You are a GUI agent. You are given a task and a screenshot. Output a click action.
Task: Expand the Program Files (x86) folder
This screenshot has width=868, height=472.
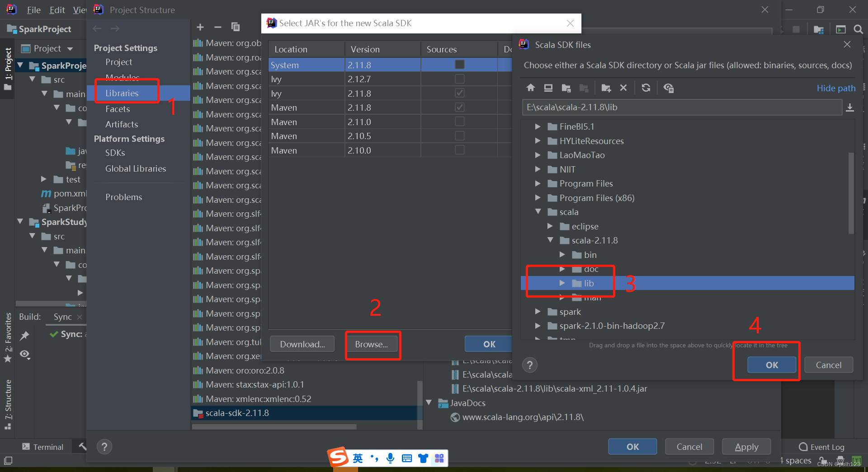(x=538, y=198)
